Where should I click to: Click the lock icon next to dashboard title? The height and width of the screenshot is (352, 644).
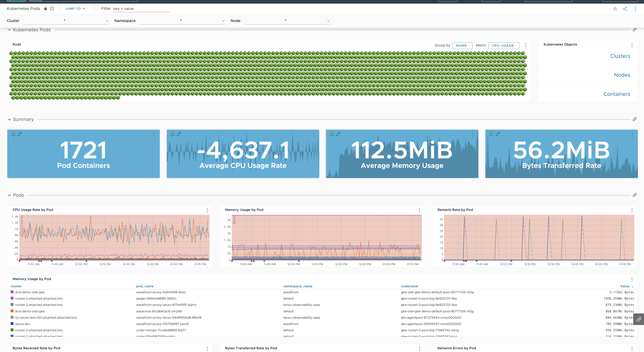[x=45, y=8]
